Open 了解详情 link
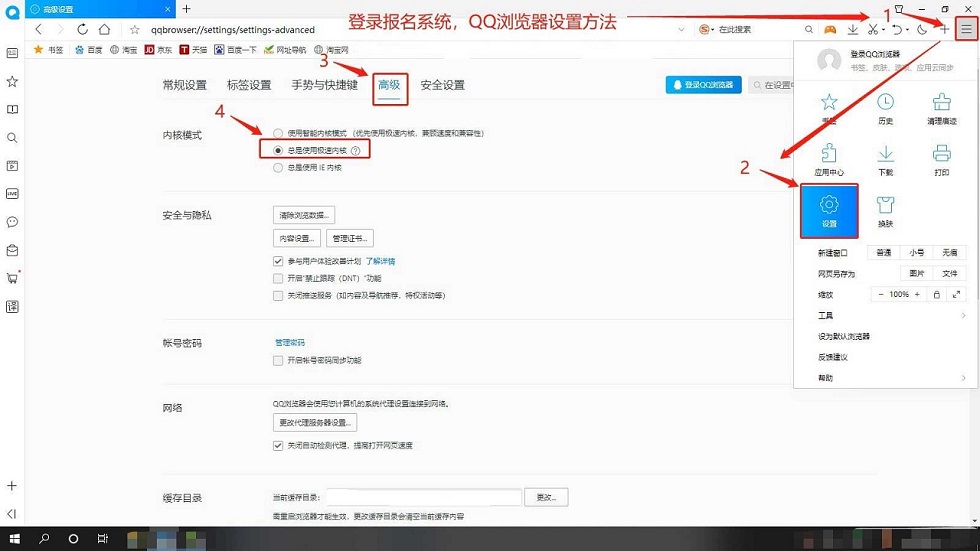This screenshot has width=980, height=551. [x=381, y=261]
